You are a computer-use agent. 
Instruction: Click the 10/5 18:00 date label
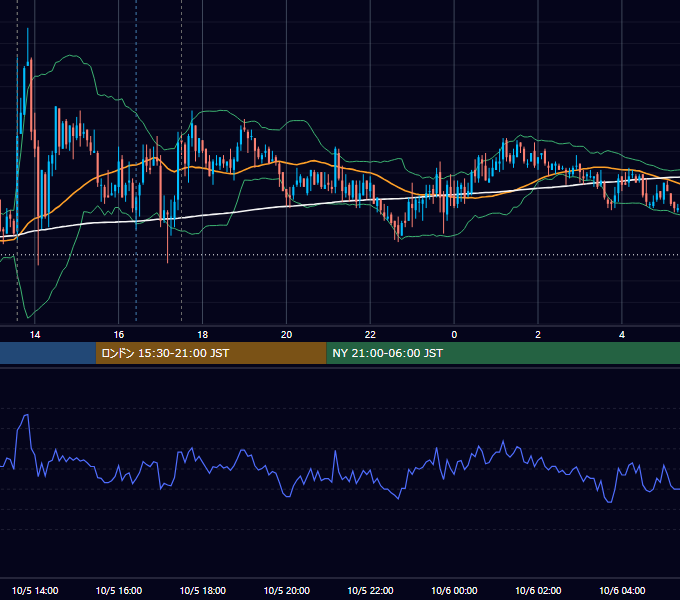click(x=203, y=590)
